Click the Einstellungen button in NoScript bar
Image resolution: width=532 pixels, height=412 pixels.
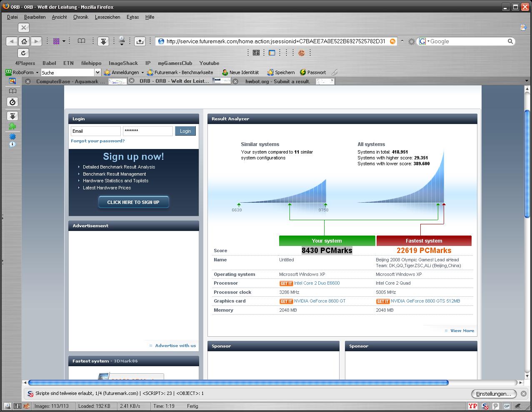pos(494,394)
